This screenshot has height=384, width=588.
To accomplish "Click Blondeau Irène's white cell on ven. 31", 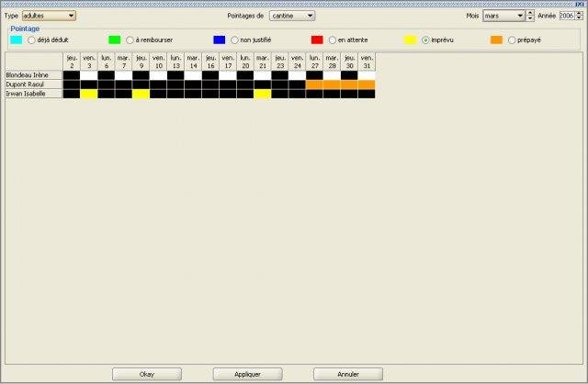I will pyautogui.click(x=367, y=75).
